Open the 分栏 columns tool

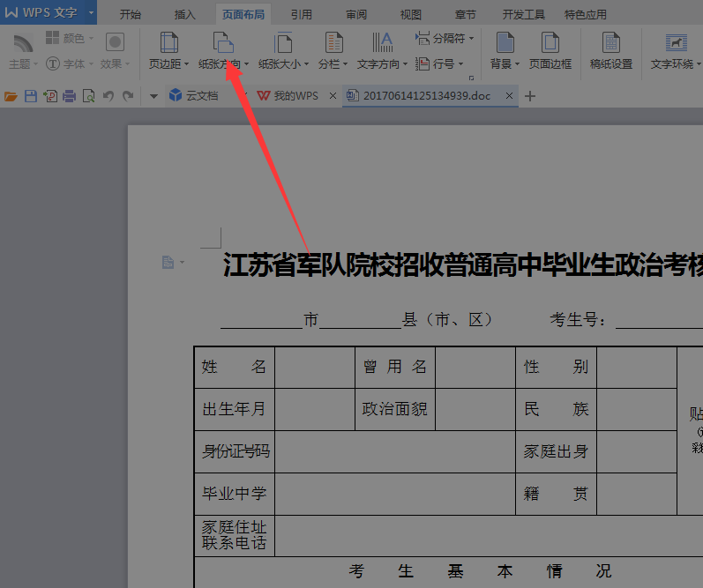point(333,51)
